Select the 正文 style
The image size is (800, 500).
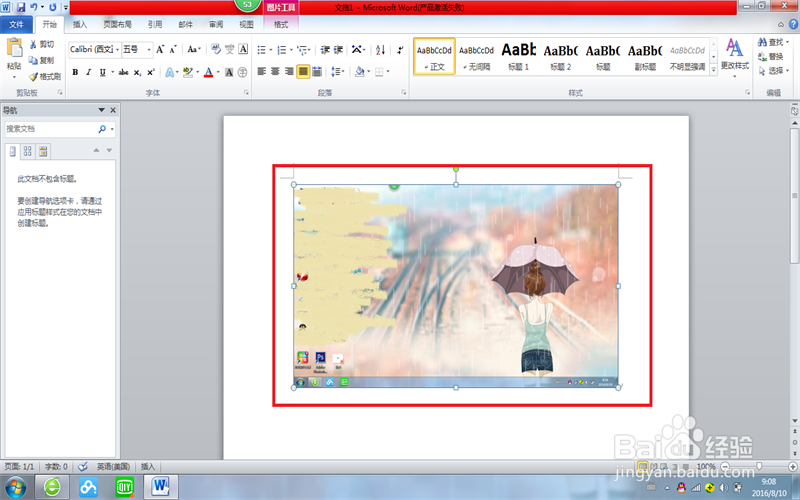click(434, 57)
